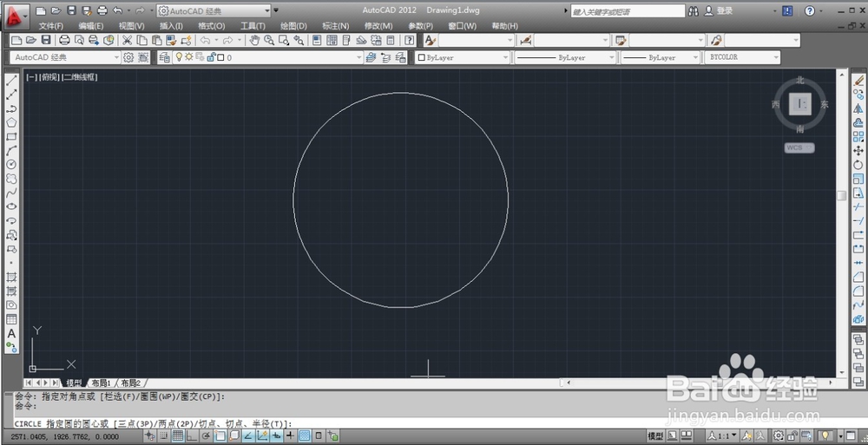The height and width of the screenshot is (445, 868).
Task: Select the Move tool in modify toolbar
Action: point(858,151)
